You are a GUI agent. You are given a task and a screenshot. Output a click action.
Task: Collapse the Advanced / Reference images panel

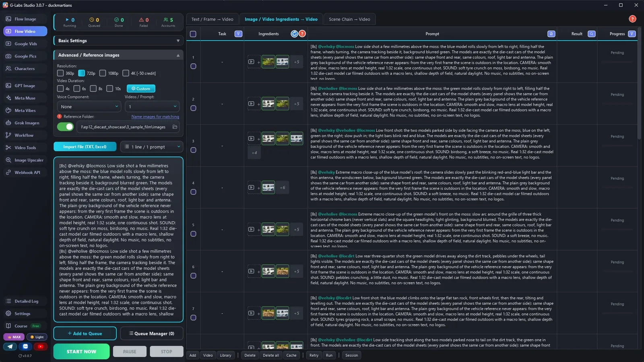[x=178, y=55]
